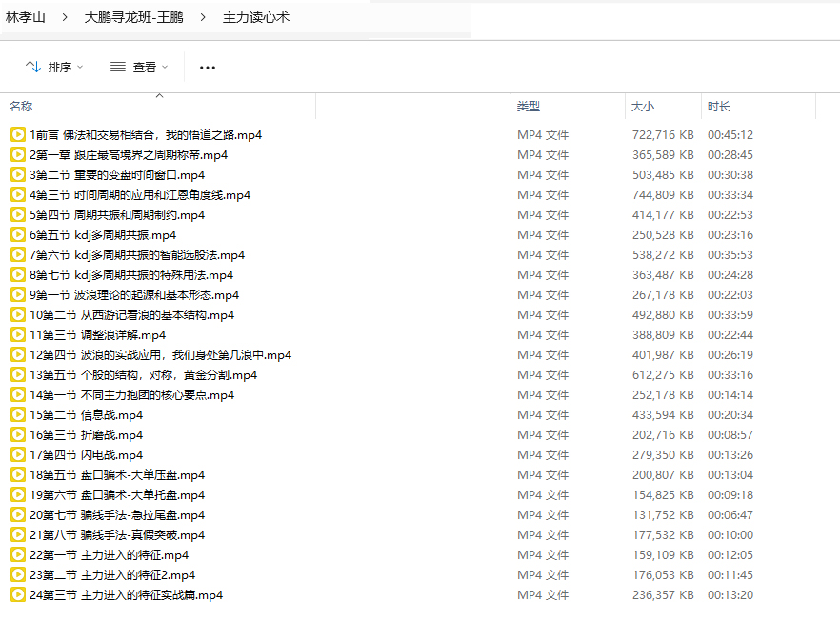
Task: Go to 林孝山 breadcrumb folder
Action: click(25, 17)
